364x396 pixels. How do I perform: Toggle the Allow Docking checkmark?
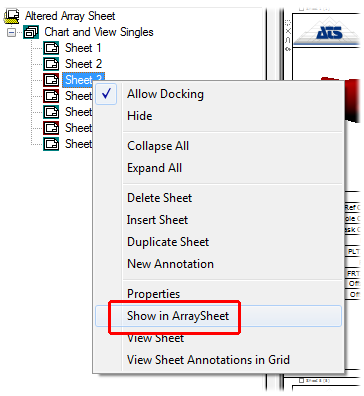click(106, 94)
